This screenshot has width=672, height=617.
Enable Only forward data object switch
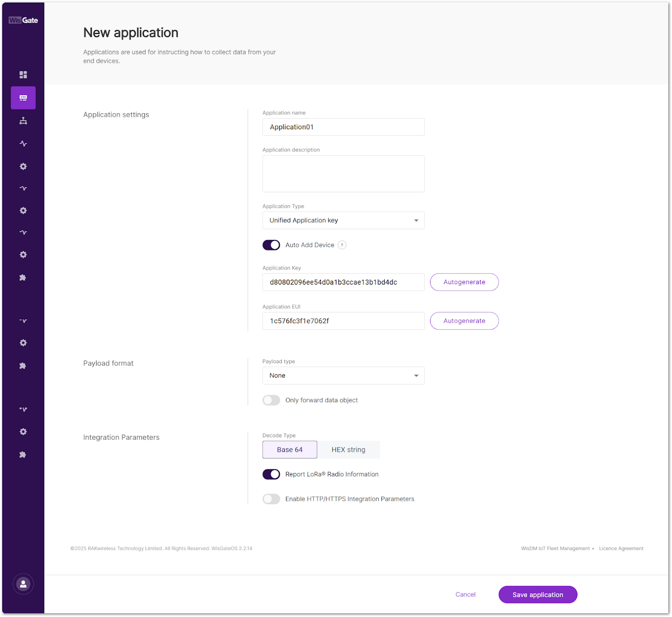tap(271, 400)
